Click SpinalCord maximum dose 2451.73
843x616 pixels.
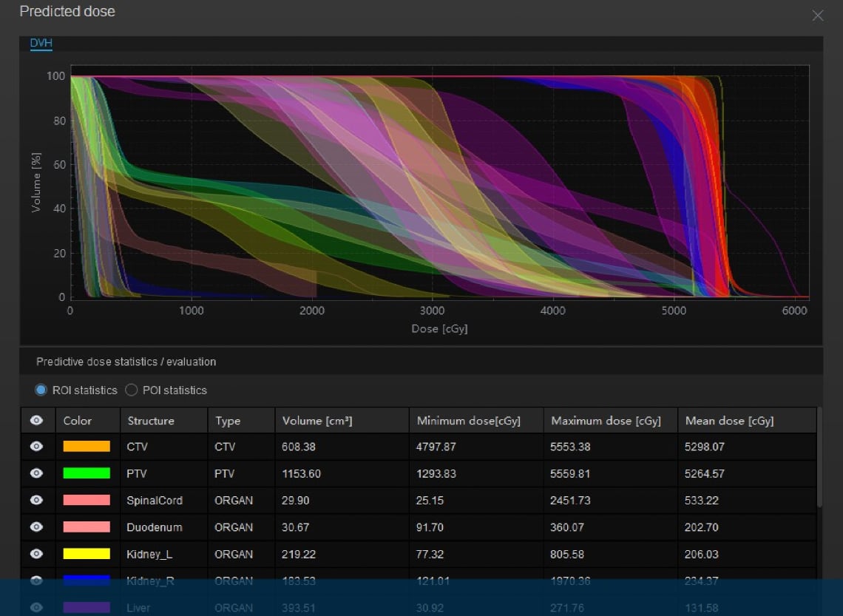(x=570, y=501)
